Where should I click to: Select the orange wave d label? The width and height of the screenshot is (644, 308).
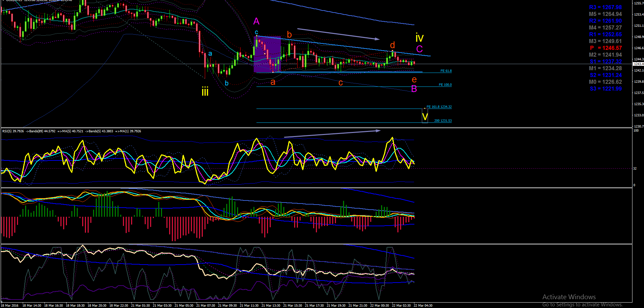pyautogui.click(x=393, y=45)
